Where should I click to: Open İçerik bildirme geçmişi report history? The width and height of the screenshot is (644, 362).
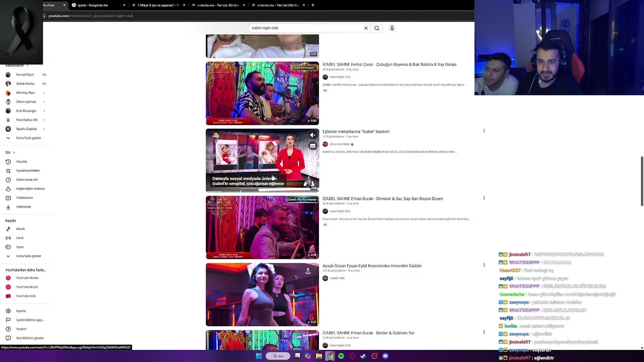point(30,320)
